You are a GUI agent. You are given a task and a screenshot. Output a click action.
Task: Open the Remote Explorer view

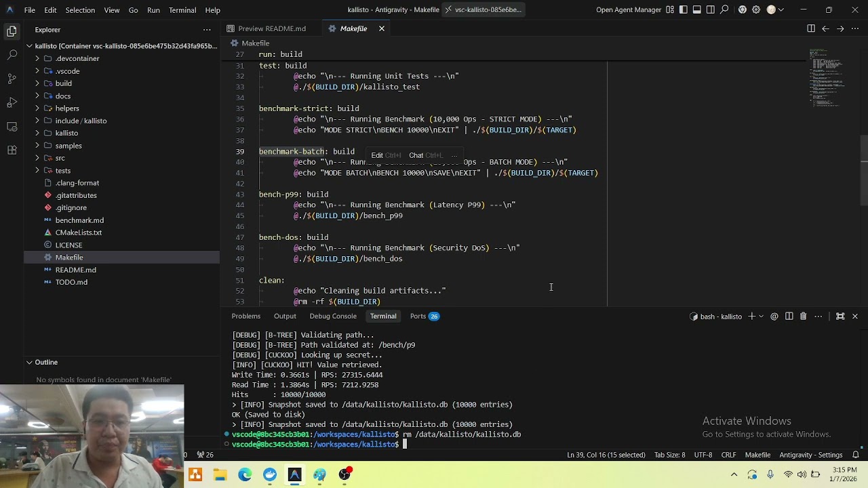coord(12,126)
